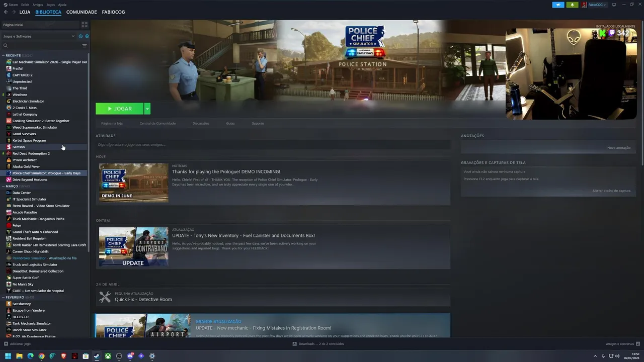Open Discord from taskbar

click(x=130, y=356)
